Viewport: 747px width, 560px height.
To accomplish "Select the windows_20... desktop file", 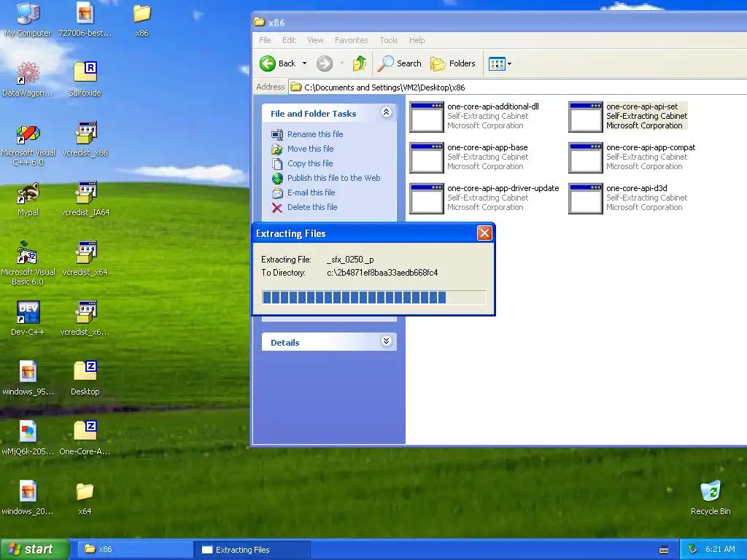I will (28, 497).
